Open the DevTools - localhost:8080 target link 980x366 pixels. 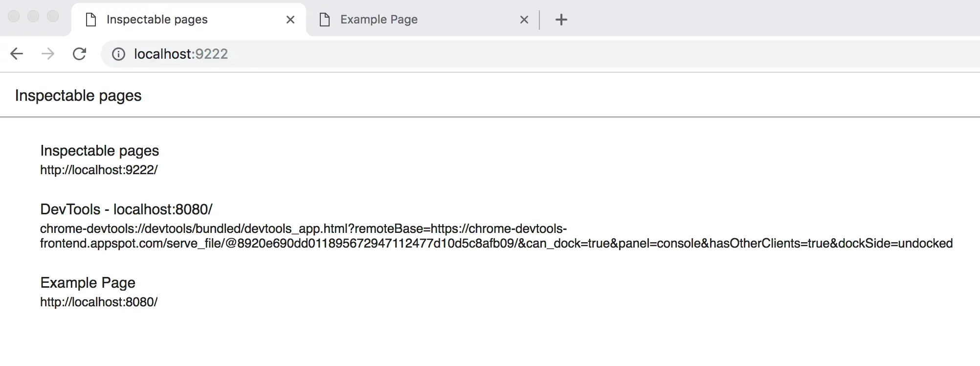(126, 209)
